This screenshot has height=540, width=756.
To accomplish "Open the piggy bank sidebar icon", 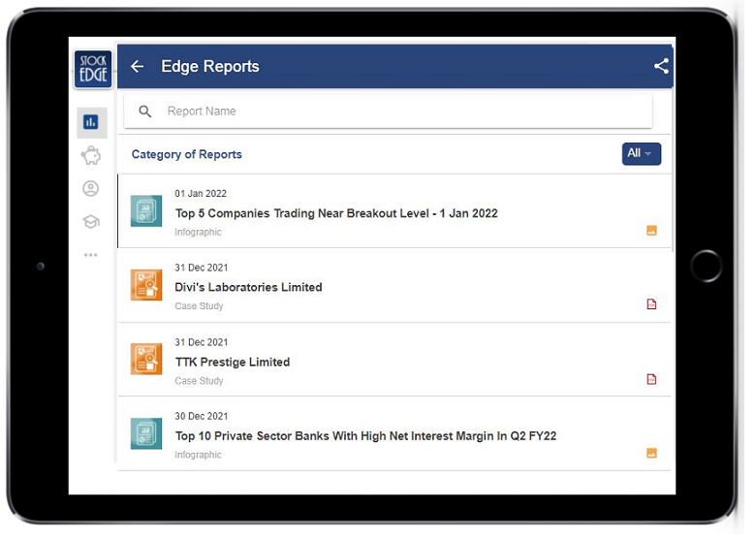I will coord(92,158).
